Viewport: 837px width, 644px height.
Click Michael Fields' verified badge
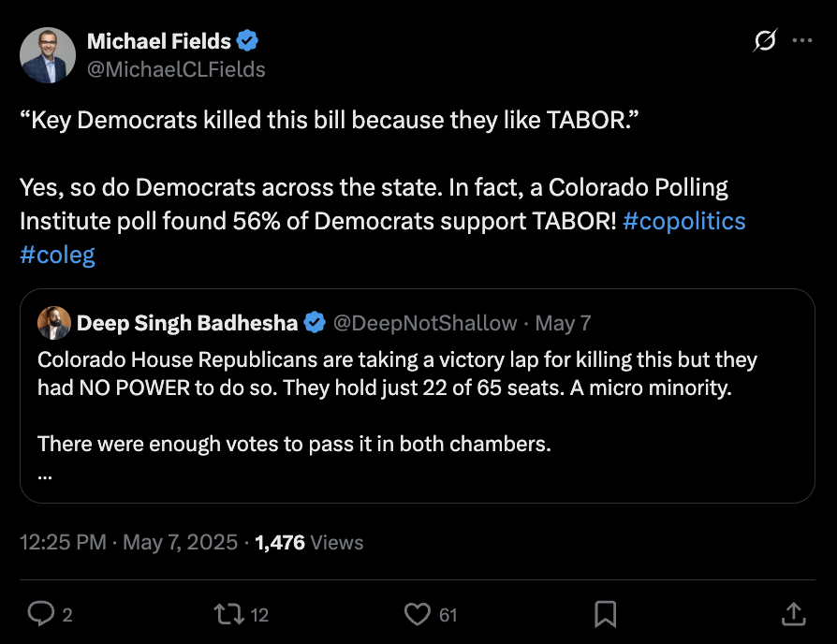[x=248, y=41]
